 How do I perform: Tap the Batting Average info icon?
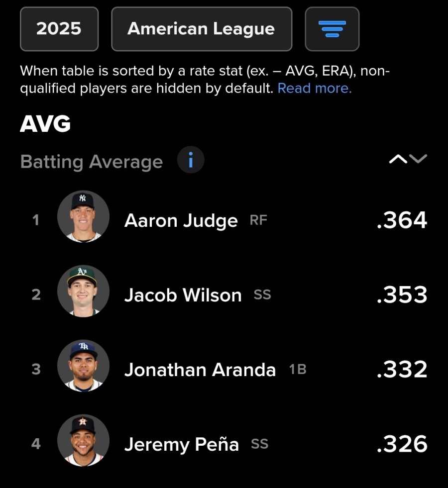(x=191, y=160)
